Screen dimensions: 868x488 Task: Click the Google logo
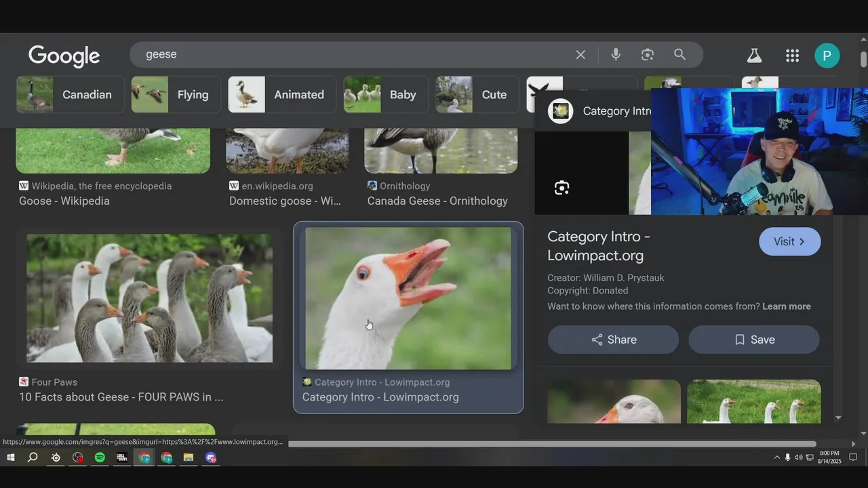(64, 56)
